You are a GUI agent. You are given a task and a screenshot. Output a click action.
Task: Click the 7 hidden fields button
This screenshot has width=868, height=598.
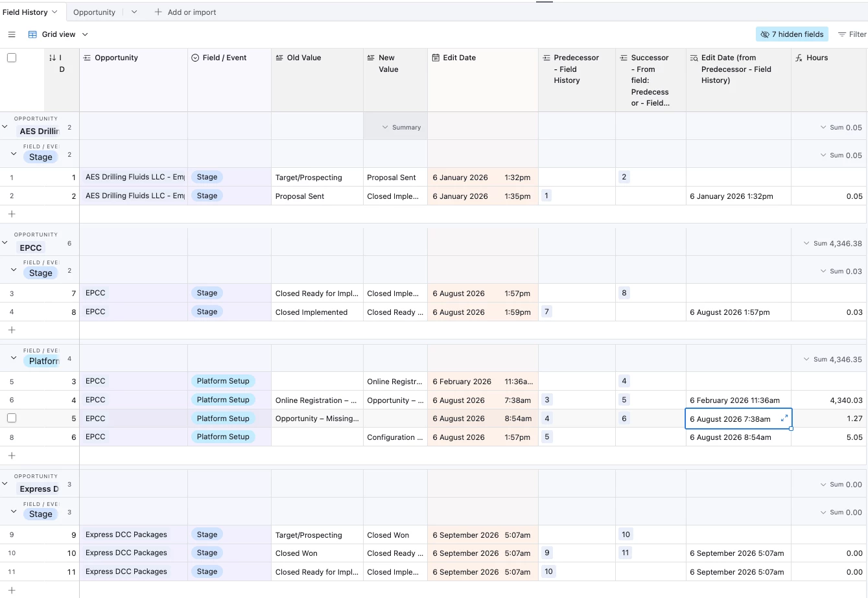tap(792, 34)
